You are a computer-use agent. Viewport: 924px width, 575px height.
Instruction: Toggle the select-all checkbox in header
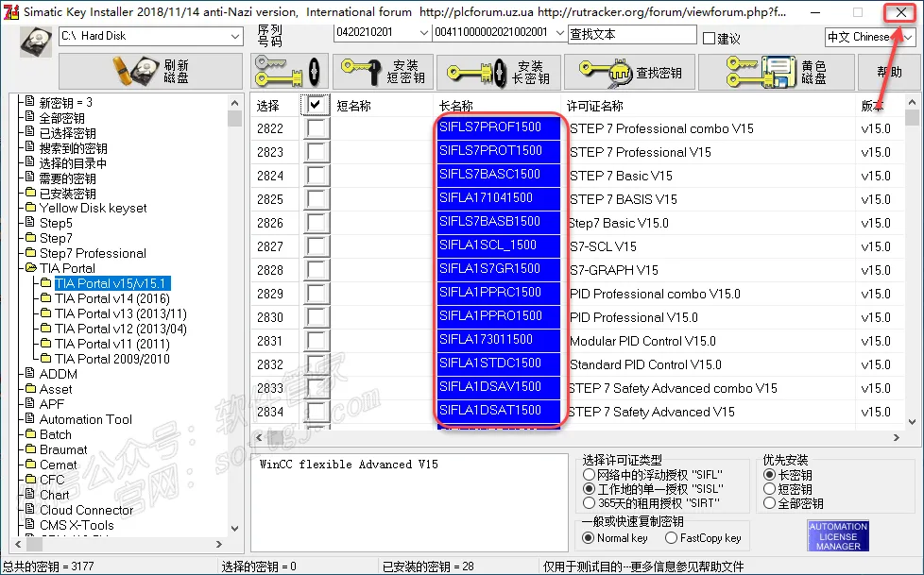click(x=316, y=106)
